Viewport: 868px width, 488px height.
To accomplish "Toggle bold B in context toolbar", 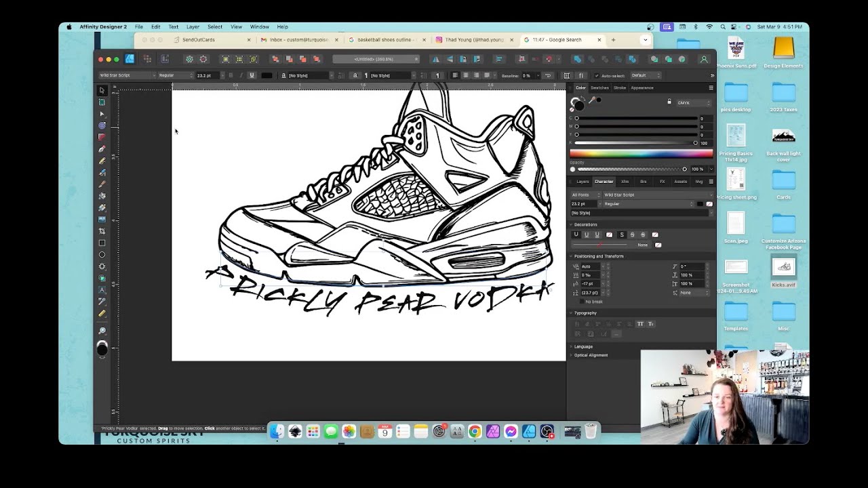I will (x=231, y=75).
